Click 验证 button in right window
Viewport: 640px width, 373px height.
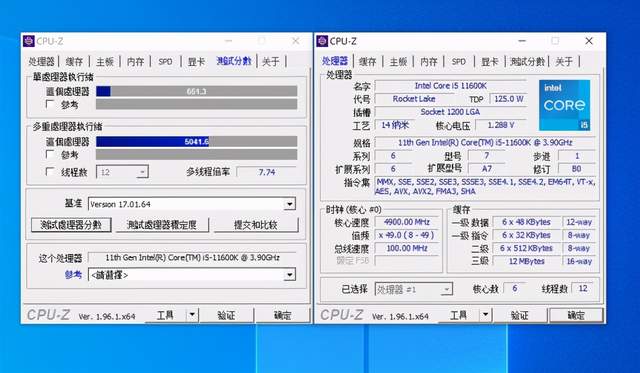[520, 315]
